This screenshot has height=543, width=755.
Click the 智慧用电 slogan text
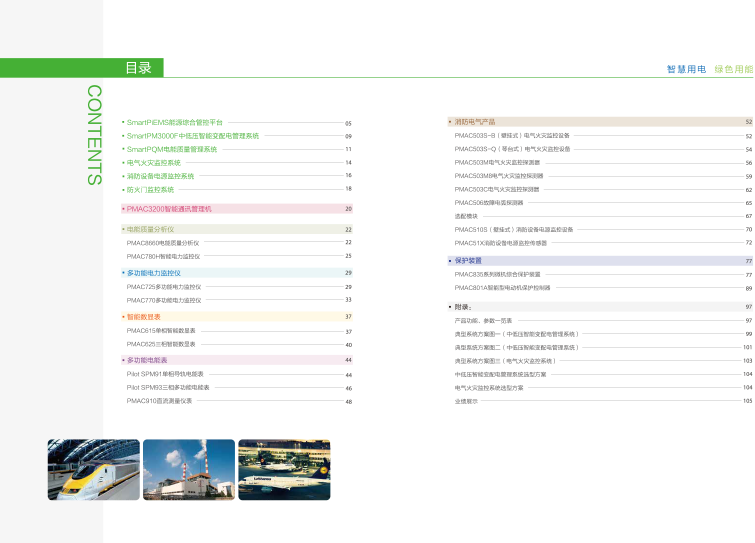tap(686, 70)
